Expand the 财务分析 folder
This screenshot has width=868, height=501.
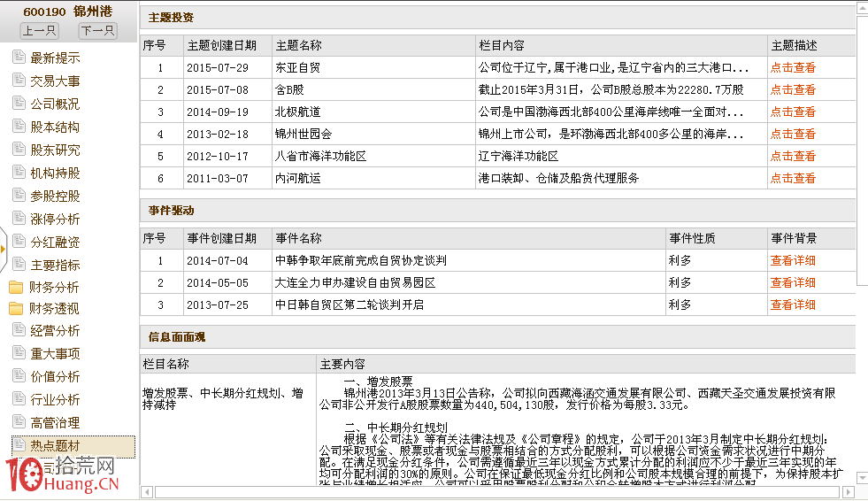[54, 288]
